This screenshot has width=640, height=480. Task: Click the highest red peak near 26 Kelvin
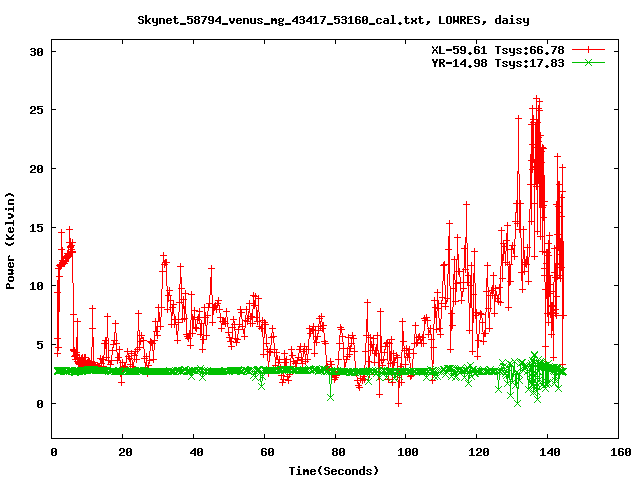pyautogui.click(x=537, y=98)
